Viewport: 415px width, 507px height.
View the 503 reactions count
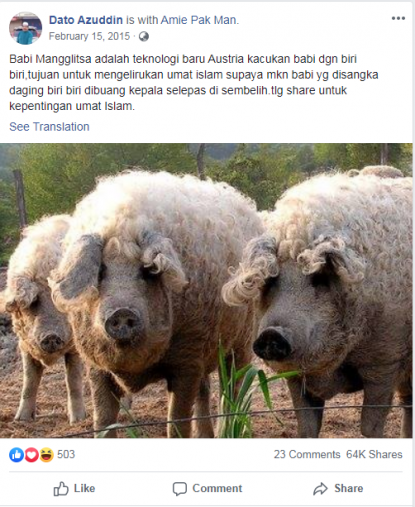[66, 454]
